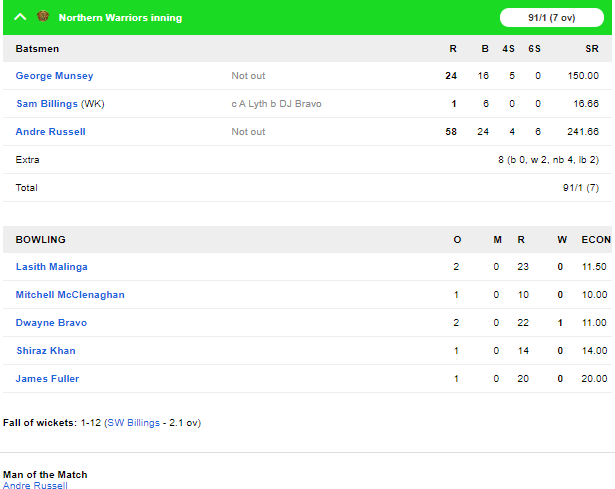Click the extras breakdown '8 (b 0, w 2, nb 4, lb 2)'

(x=548, y=160)
